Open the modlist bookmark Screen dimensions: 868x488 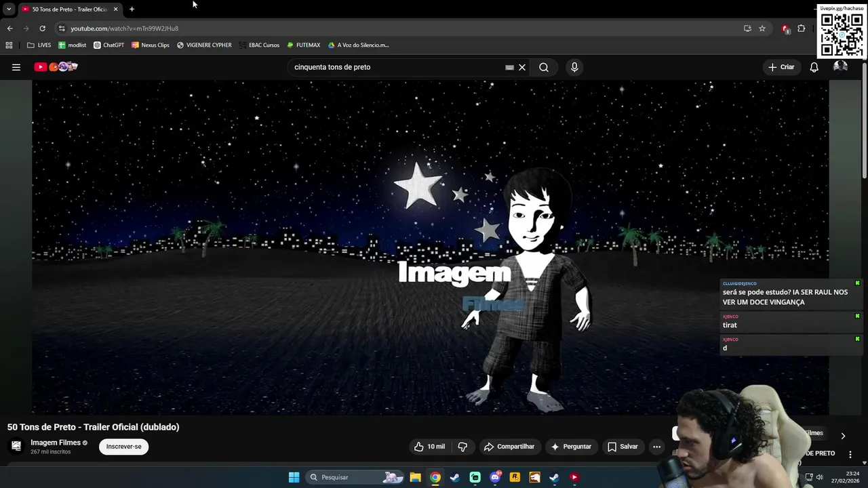point(73,45)
